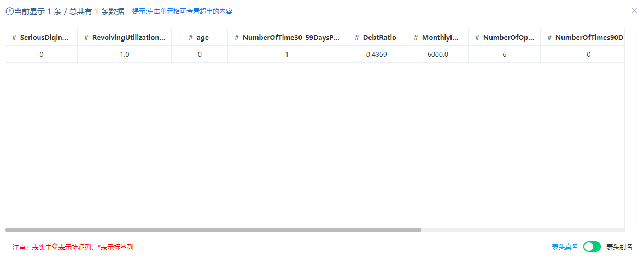
Task: Select the DebtRatio column header
Action: 376,38
